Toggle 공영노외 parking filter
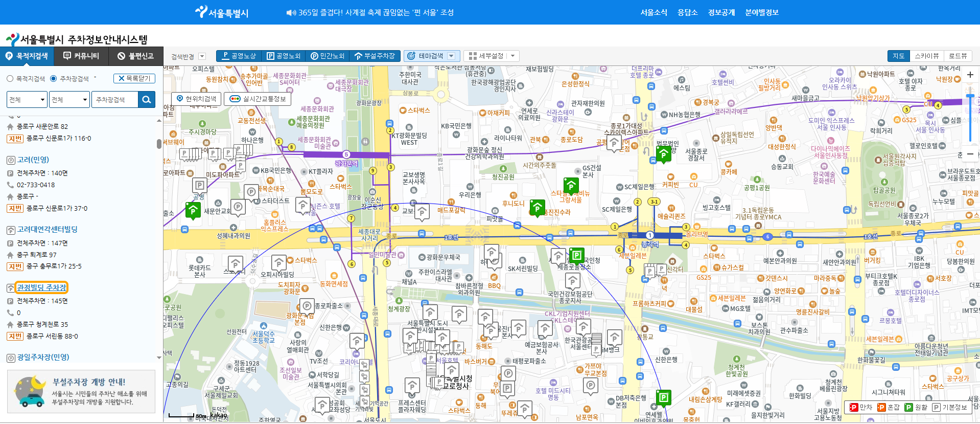The height and width of the screenshot is (424, 980). [284, 56]
